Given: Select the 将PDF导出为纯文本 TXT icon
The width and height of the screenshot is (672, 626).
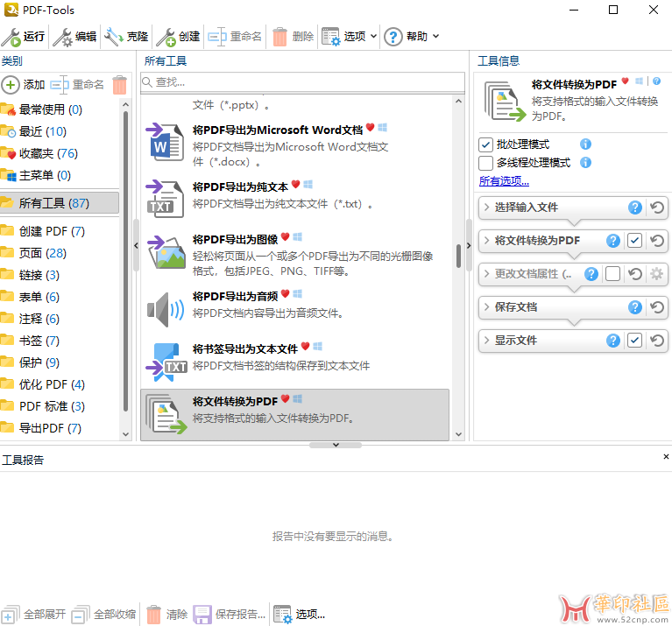Looking at the screenshot, I should pos(165,199).
